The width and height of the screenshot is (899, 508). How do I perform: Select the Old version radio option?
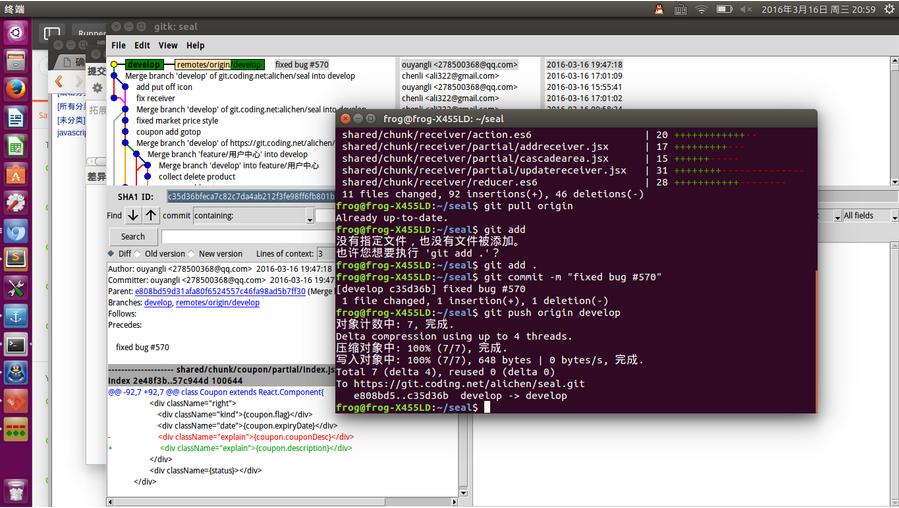[x=138, y=254]
